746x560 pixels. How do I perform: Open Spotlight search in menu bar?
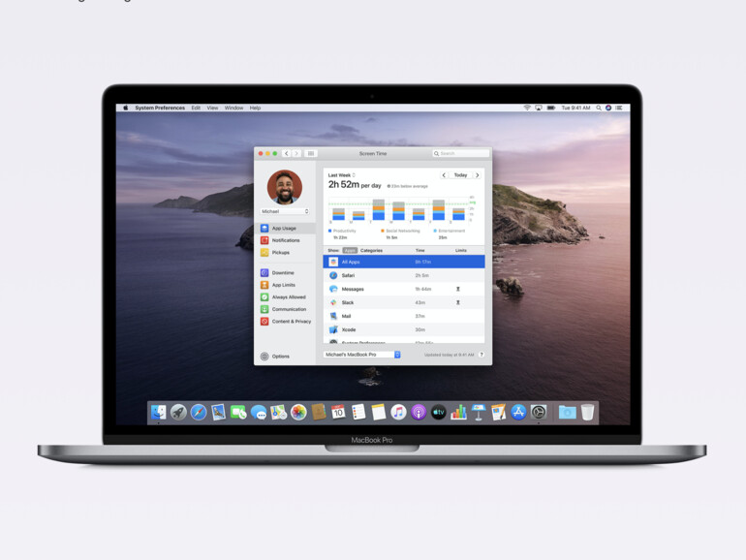click(599, 108)
